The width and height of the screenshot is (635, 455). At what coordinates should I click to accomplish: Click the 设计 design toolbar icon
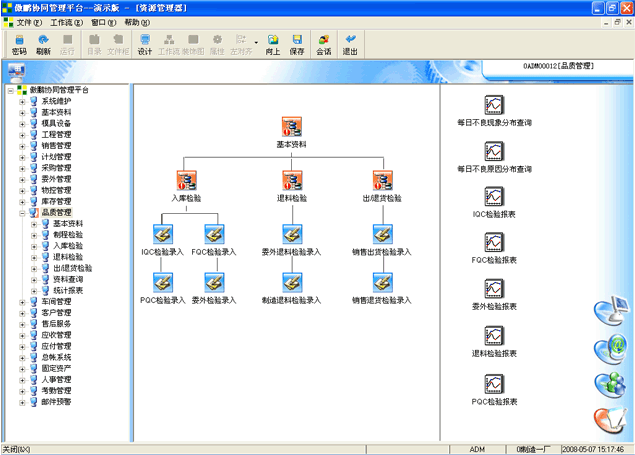pyautogui.click(x=145, y=44)
